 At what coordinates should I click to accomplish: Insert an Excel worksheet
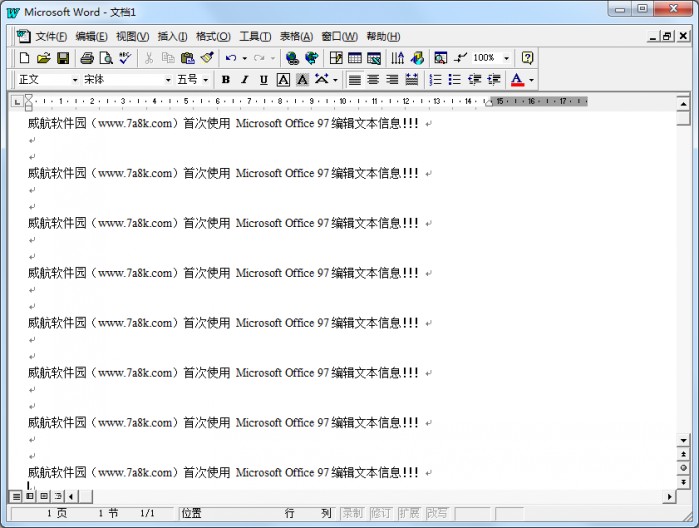click(374, 58)
